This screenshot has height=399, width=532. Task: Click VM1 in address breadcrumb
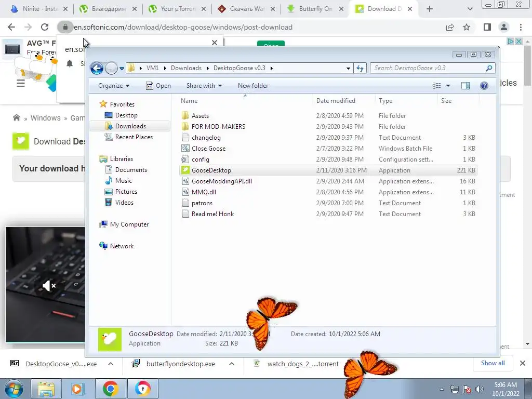coord(152,68)
